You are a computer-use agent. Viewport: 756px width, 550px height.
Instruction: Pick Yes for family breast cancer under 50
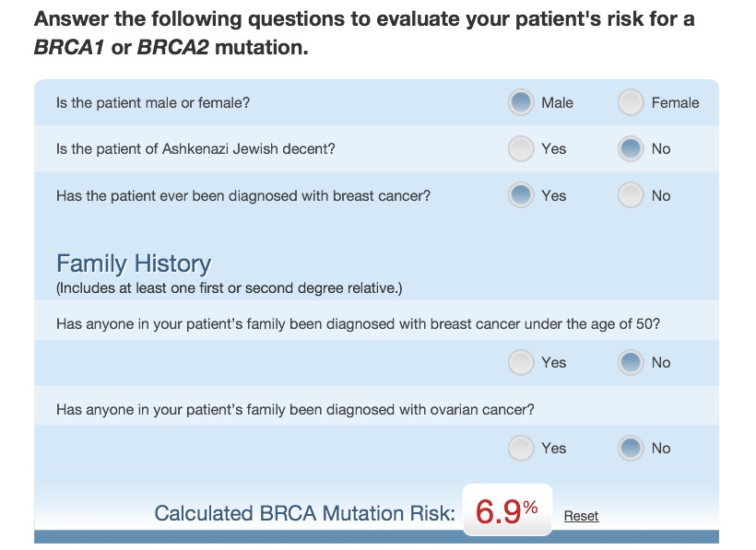click(522, 362)
